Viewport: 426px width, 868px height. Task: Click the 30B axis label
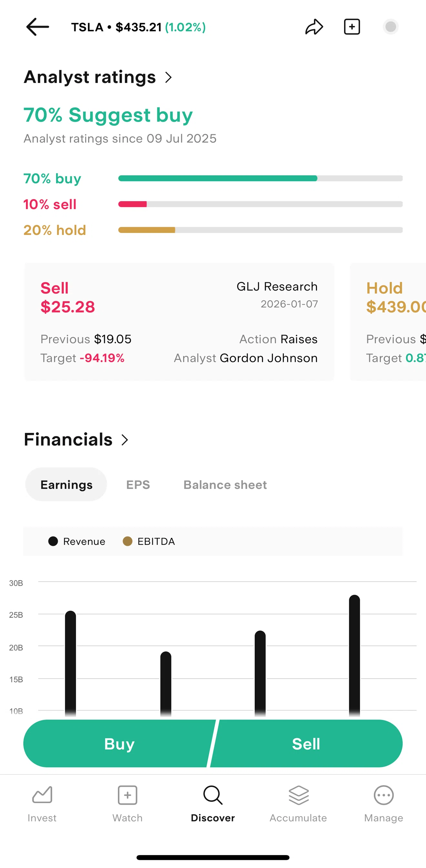16,583
